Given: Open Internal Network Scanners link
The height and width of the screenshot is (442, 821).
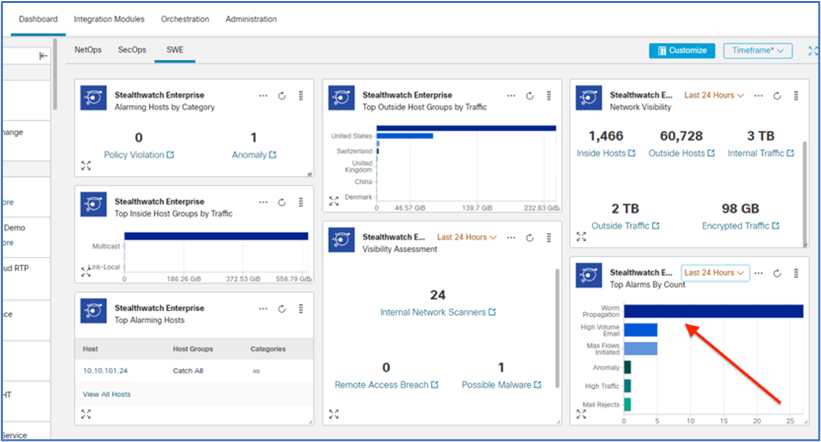Looking at the screenshot, I should click(x=438, y=312).
